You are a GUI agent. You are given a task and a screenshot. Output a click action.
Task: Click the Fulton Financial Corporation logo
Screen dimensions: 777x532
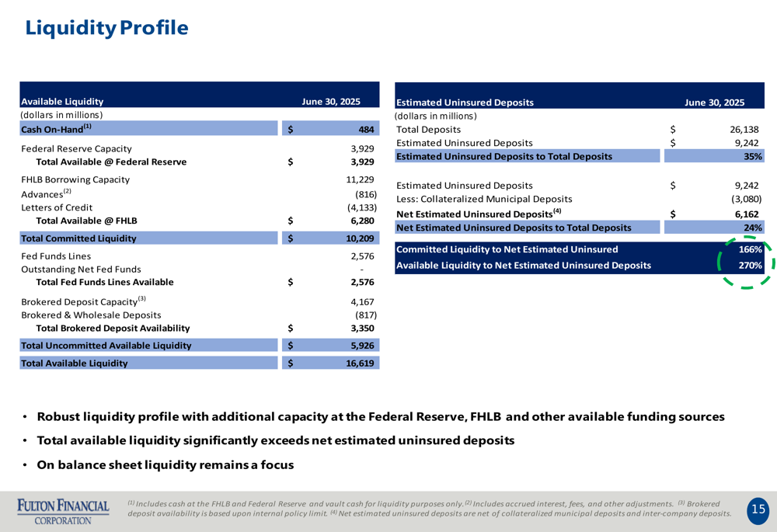click(63, 512)
